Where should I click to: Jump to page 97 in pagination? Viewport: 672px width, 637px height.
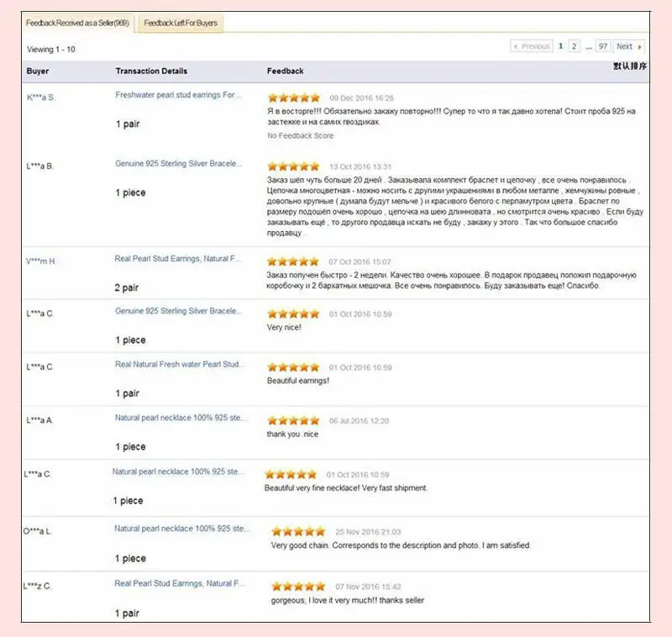coord(603,46)
